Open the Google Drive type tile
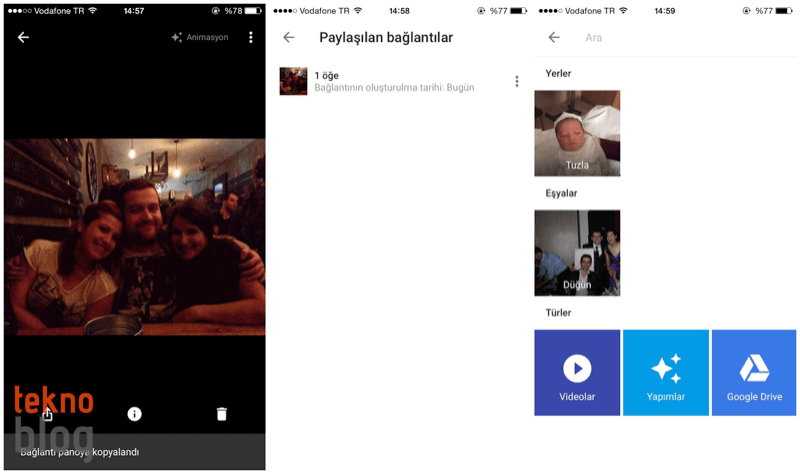The width and height of the screenshot is (800, 474). coord(754,372)
